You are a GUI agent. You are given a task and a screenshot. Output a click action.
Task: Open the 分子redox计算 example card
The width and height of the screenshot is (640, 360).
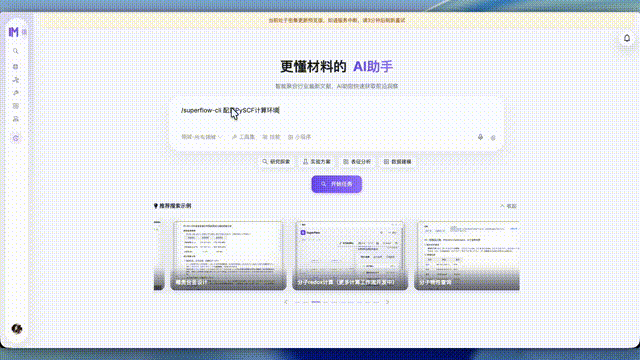tap(350, 256)
